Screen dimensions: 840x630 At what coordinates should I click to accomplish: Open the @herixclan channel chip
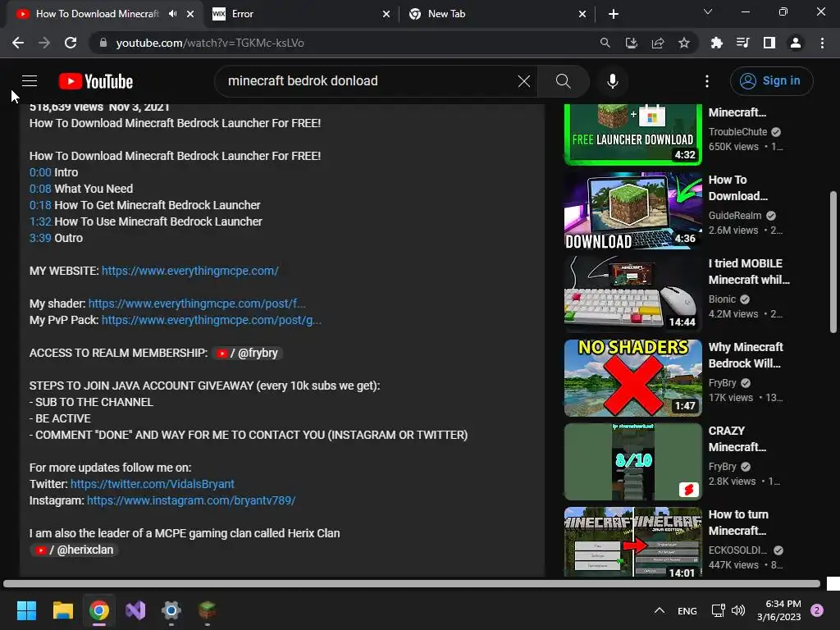75,550
